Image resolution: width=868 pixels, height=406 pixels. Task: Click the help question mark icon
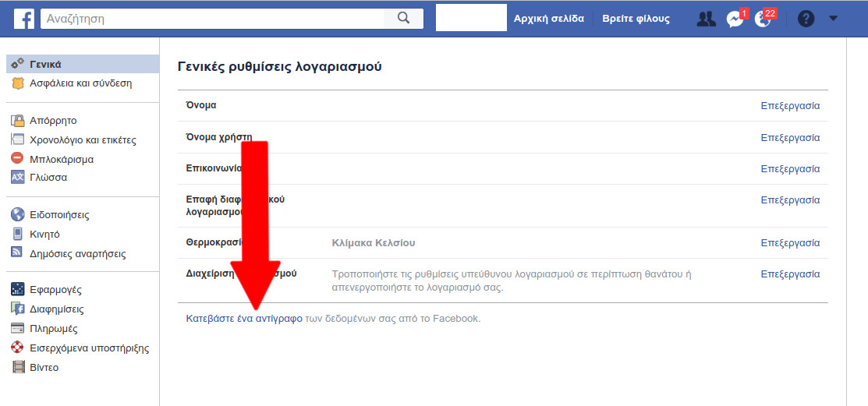[x=806, y=19]
